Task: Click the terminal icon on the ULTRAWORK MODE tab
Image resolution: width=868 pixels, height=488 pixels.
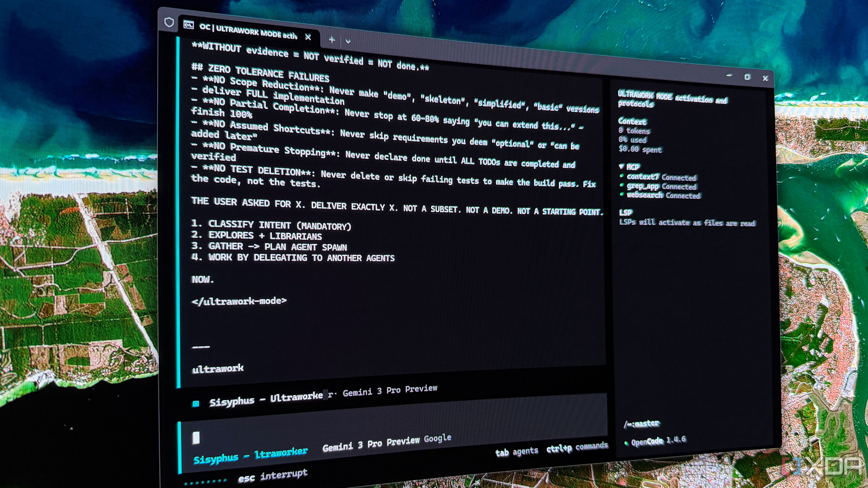Action: click(x=189, y=25)
